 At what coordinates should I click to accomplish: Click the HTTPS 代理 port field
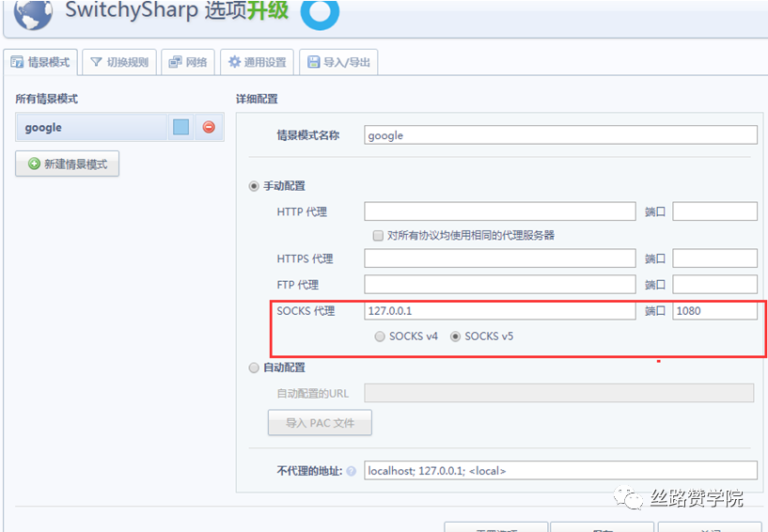click(714, 258)
